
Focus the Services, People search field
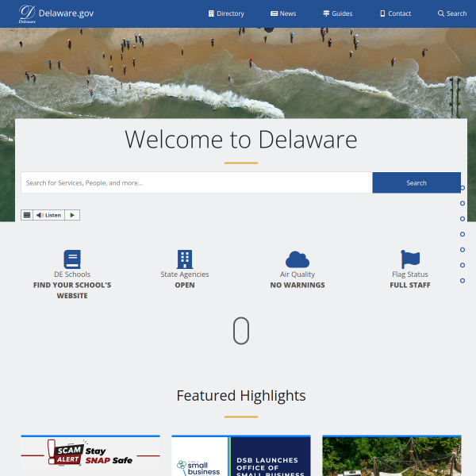[x=197, y=182]
